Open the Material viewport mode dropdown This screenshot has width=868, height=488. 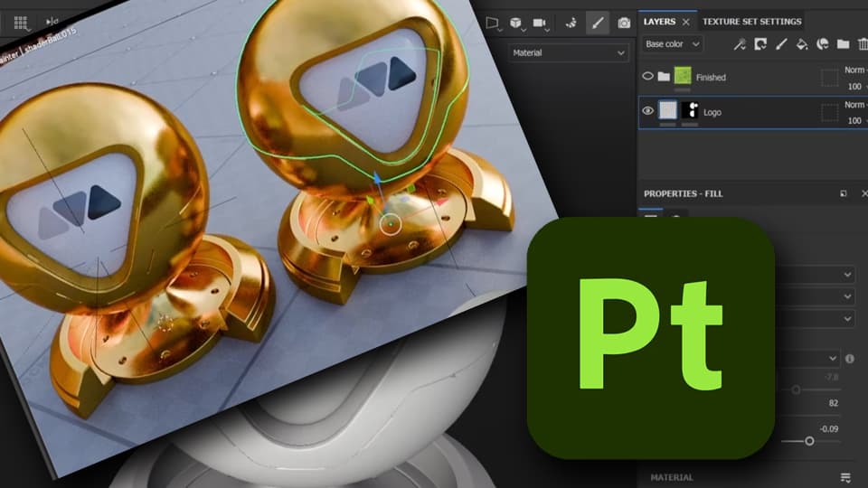(569, 53)
